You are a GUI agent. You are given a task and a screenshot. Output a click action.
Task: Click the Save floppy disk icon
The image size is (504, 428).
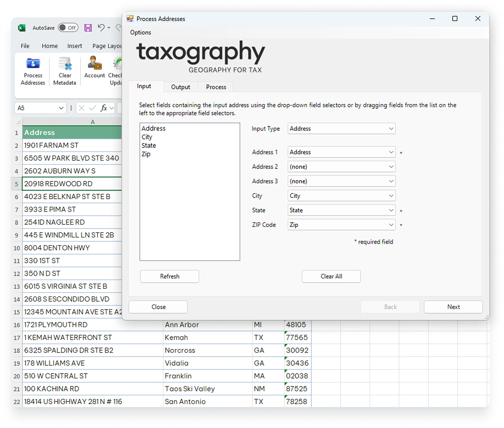point(88,28)
